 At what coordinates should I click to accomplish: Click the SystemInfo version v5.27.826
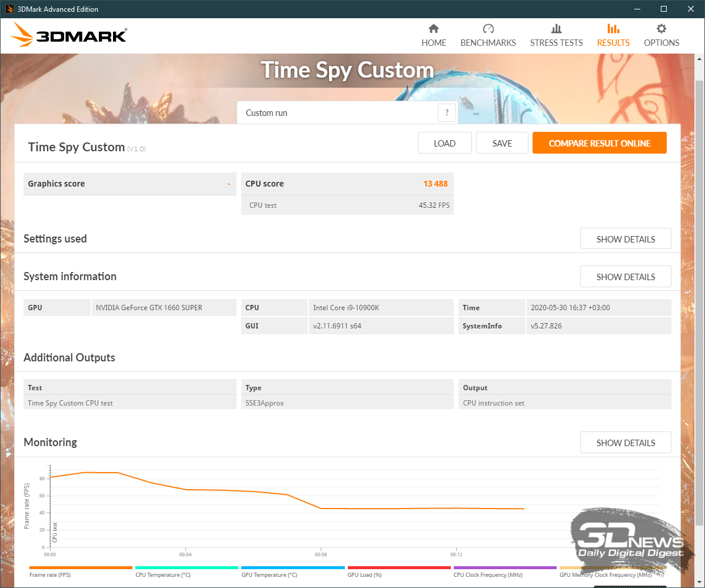(x=546, y=325)
